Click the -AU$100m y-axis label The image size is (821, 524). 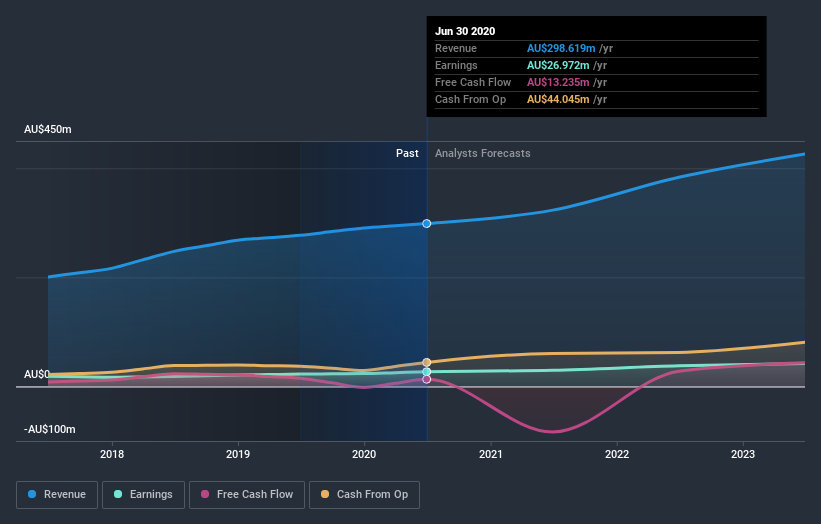(x=50, y=429)
